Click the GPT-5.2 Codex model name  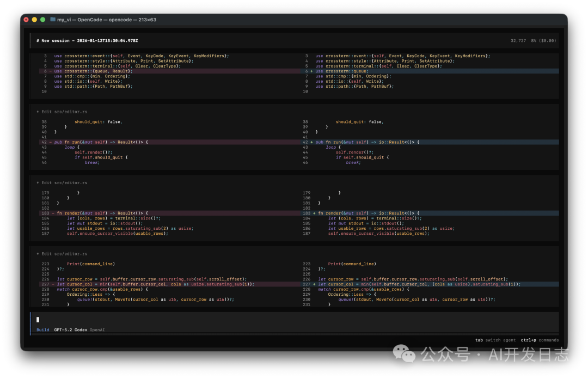(70, 330)
